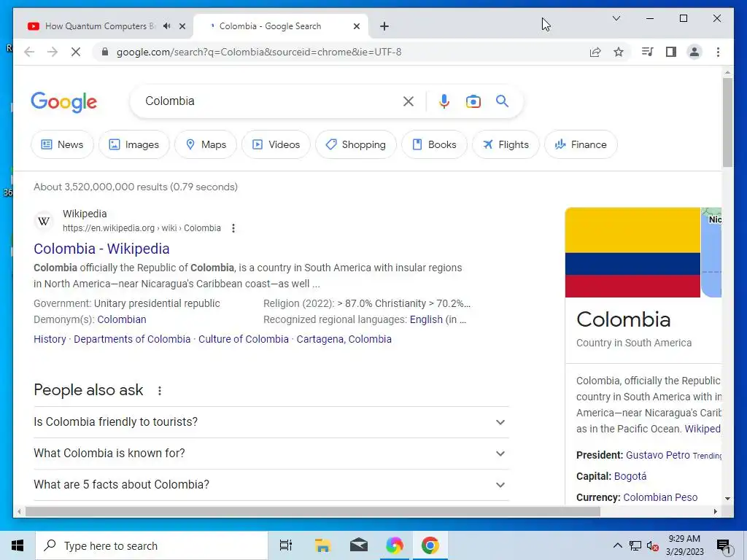Screen dimensions: 747x560
Task: Open Flights filter chip
Action: 506,144
